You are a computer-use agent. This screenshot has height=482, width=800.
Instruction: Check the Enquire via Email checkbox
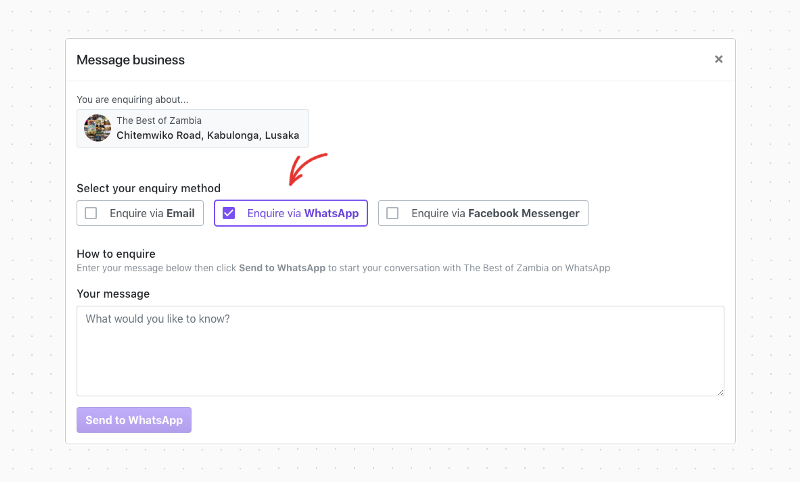pos(91,213)
